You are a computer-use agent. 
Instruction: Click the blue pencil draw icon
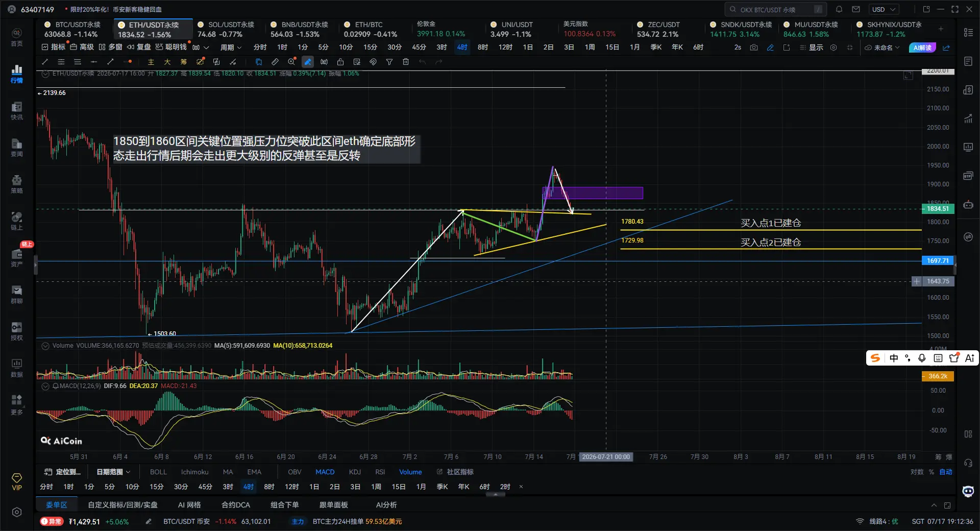pos(770,47)
